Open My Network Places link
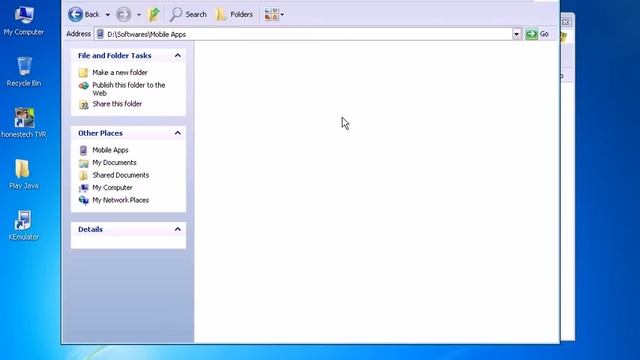This screenshot has width=640, height=360. [120, 200]
